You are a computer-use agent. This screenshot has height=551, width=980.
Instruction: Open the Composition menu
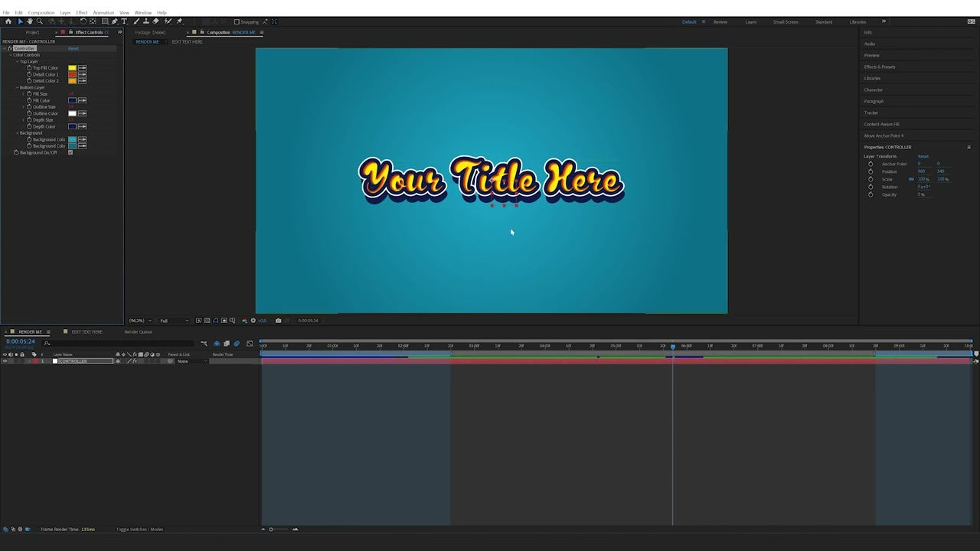click(42, 12)
